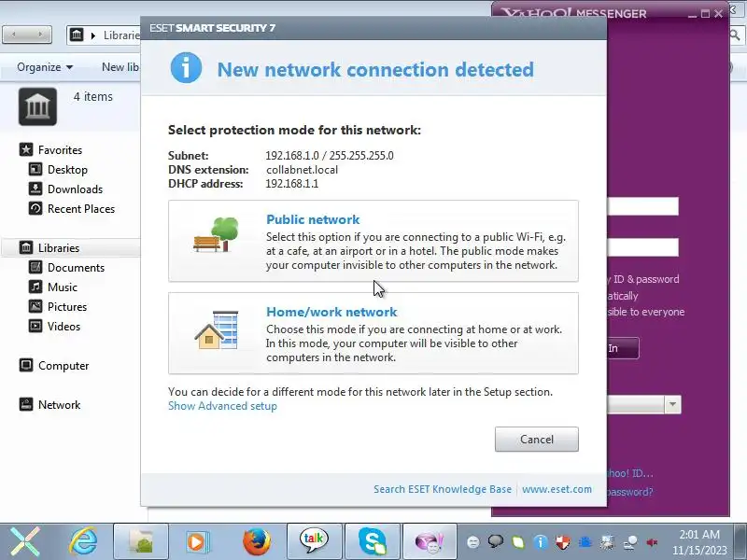
Task: Click the search magnifier in Explorer
Action: click(x=735, y=35)
